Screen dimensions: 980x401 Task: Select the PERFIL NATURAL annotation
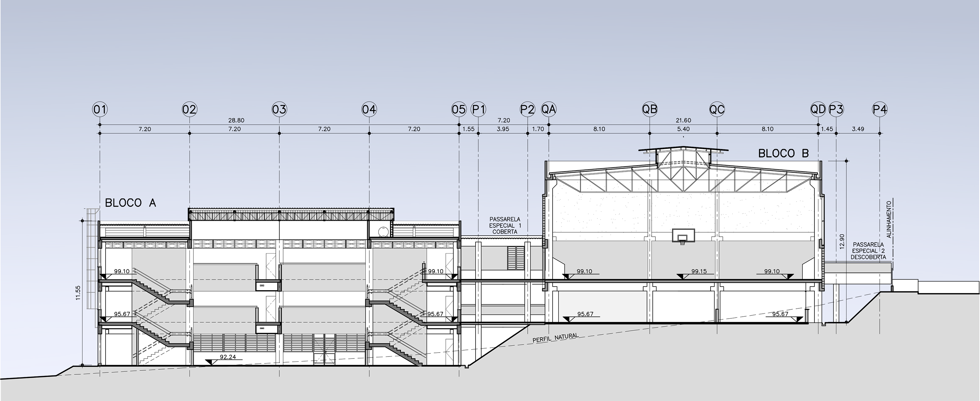[556, 338]
